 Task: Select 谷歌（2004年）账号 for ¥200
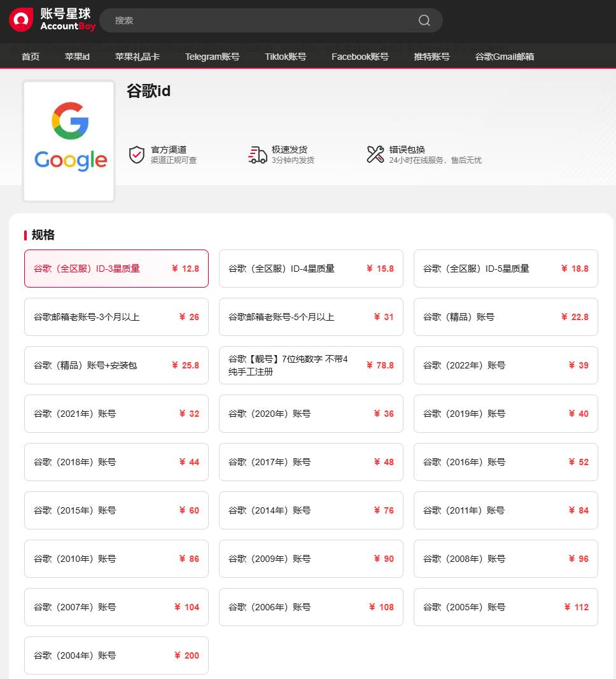[x=116, y=655]
